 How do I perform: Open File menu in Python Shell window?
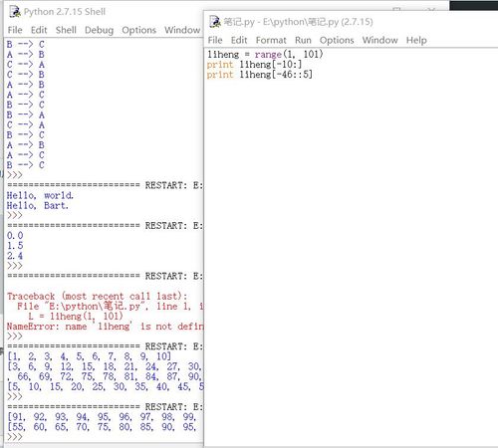15,30
